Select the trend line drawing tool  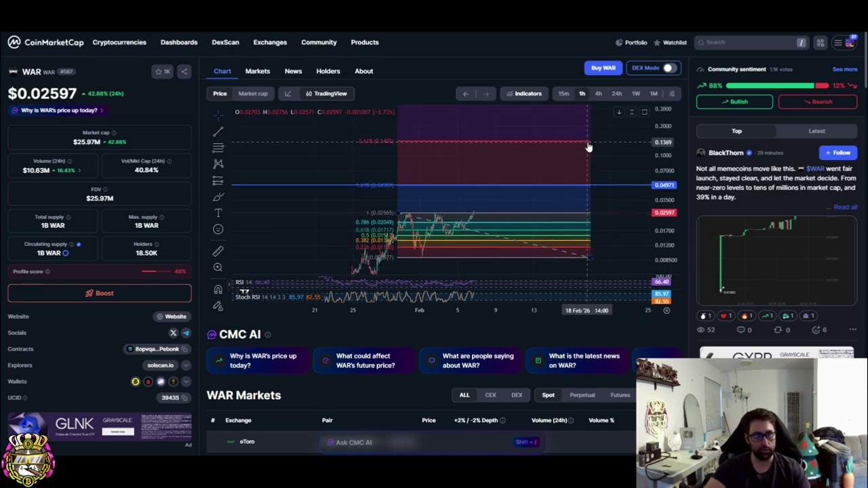(218, 131)
